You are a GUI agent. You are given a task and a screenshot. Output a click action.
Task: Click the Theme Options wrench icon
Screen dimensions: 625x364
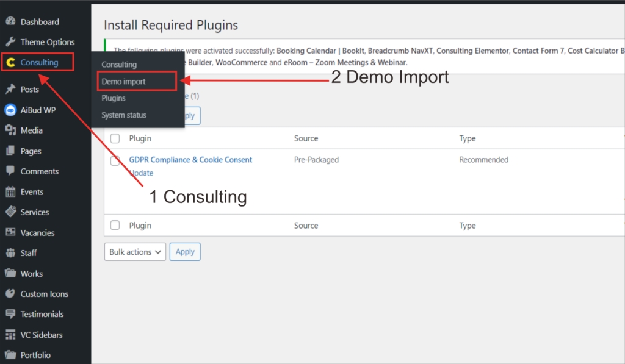[10, 42]
